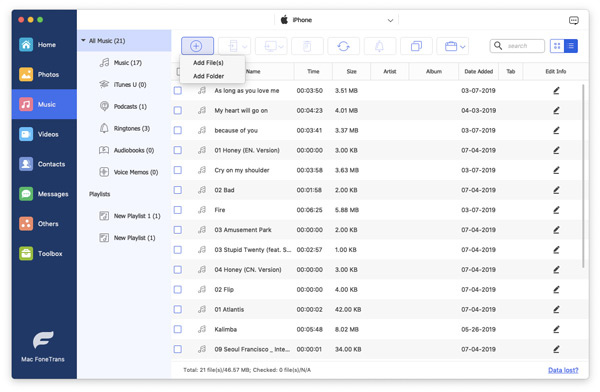Open the feedback chat icon
Image resolution: width=600 pixels, height=392 pixels.
click(573, 20)
